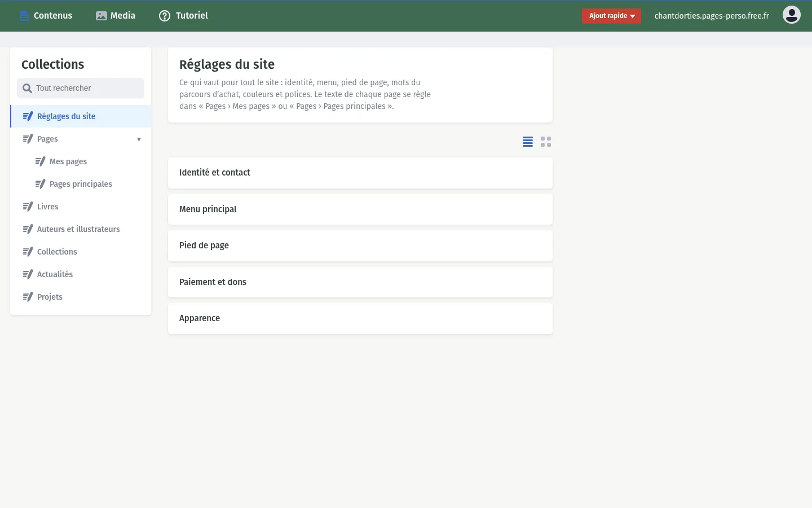Open Identité et contact settings

pyautogui.click(x=360, y=173)
